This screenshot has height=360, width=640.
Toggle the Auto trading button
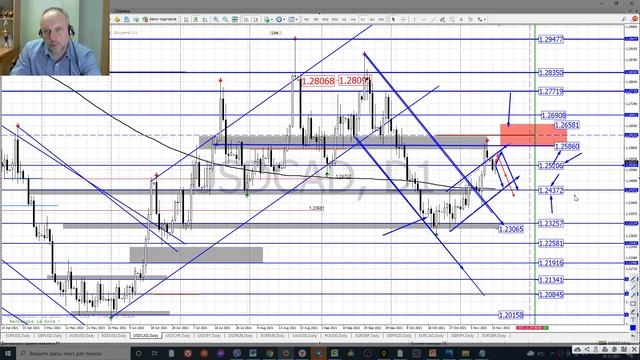click(160, 19)
